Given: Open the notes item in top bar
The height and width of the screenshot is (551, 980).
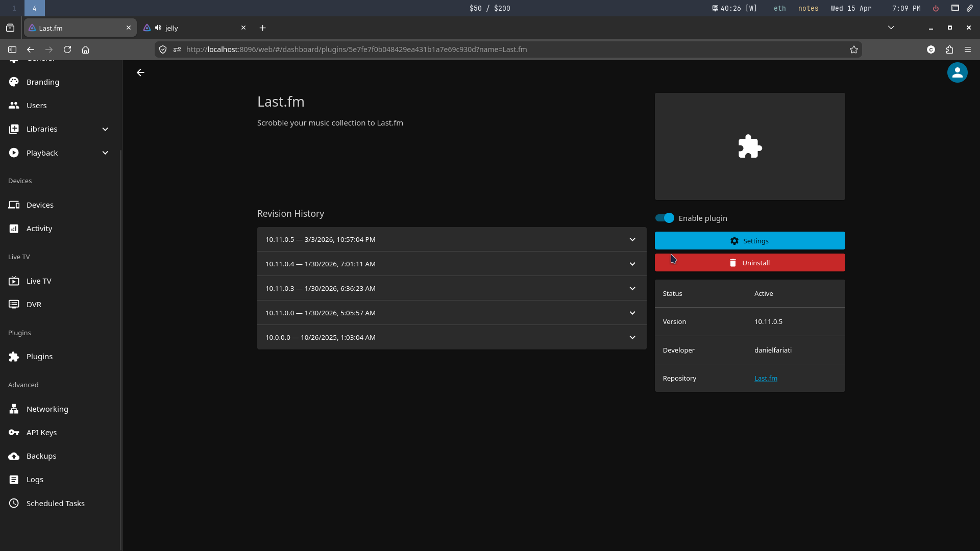Looking at the screenshot, I should pyautogui.click(x=808, y=8).
